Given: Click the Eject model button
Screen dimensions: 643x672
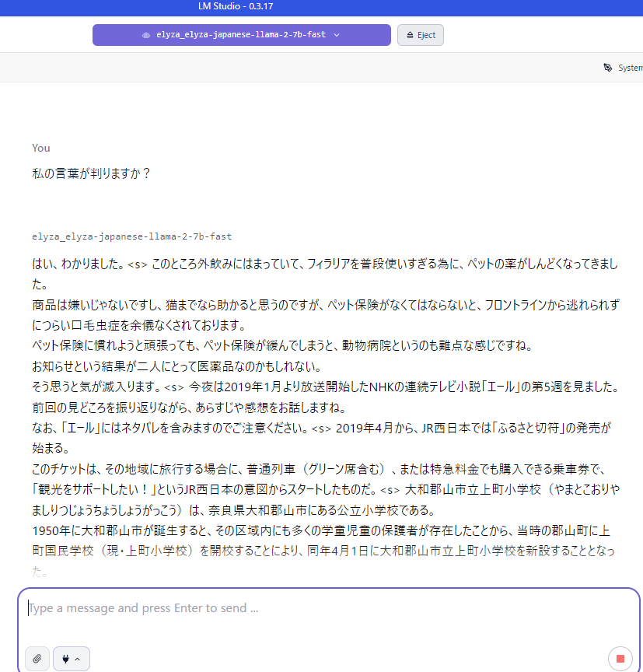Looking at the screenshot, I should pyautogui.click(x=420, y=35).
